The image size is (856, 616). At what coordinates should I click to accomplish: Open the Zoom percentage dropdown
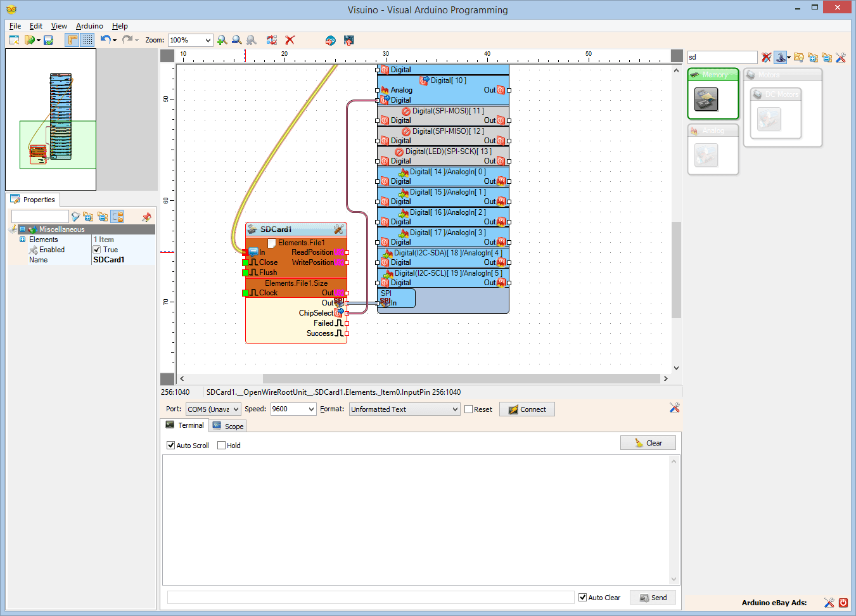tap(190, 39)
